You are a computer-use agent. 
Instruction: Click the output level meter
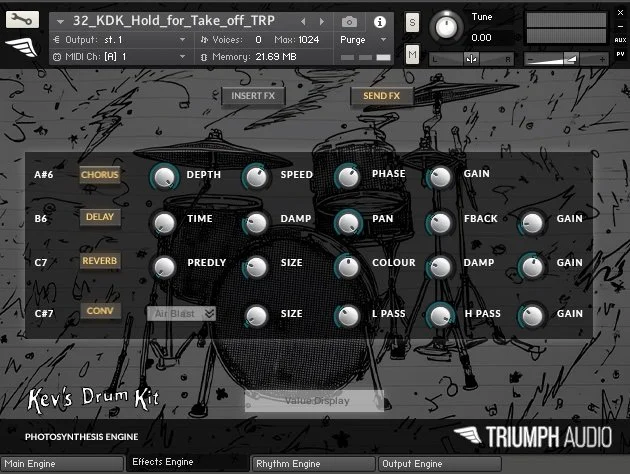[566, 28]
